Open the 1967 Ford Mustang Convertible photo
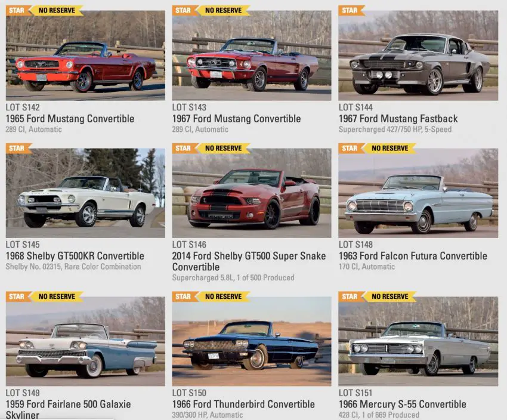The width and height of the screenshot is (507, 420). click(x=252, y=55)
